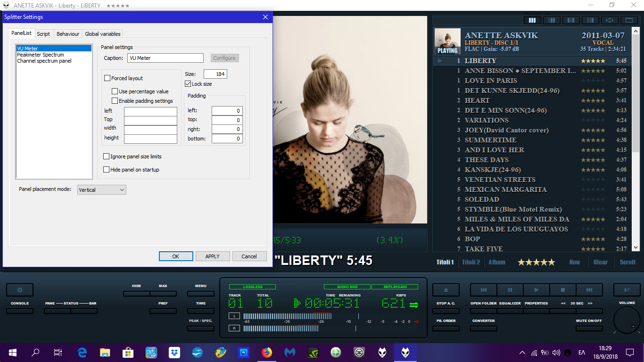Viewport: 644px width, 362px height.
Task: Tick Ignore panel size limits
Action: click(x=107, y=156)
